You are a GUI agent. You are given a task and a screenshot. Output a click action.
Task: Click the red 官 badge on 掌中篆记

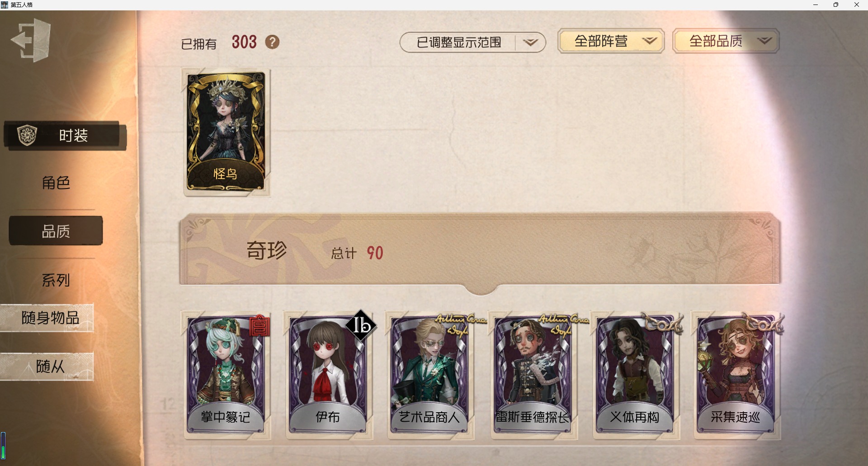[x=259, y=326]
